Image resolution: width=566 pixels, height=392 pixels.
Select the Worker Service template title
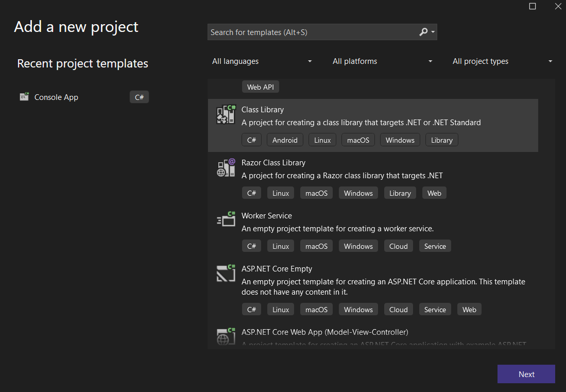(266, 216)
